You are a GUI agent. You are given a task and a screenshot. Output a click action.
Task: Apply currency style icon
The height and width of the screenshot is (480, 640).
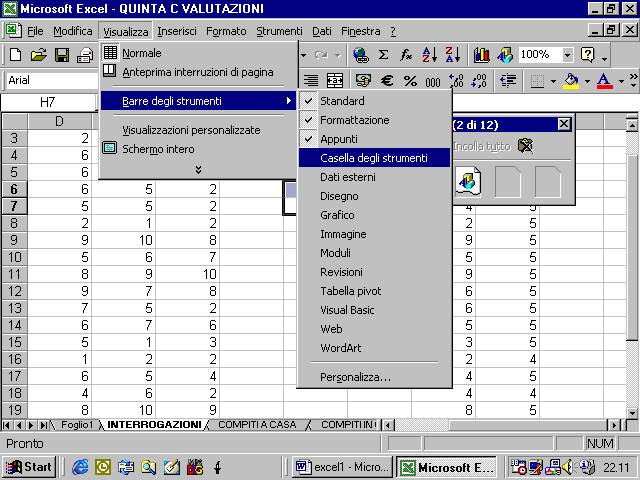click(363, 80)
